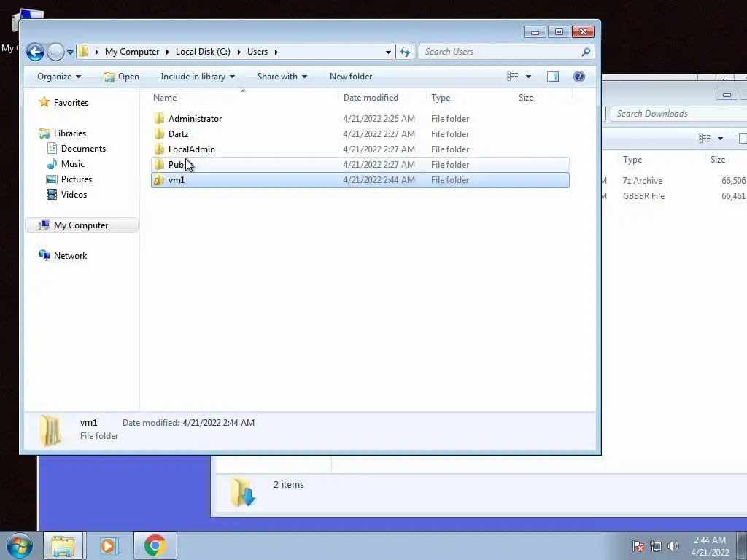Viewport: 747px width, 560px height.
Task: Click the Users breadcrumb segment
Action: 258,52
